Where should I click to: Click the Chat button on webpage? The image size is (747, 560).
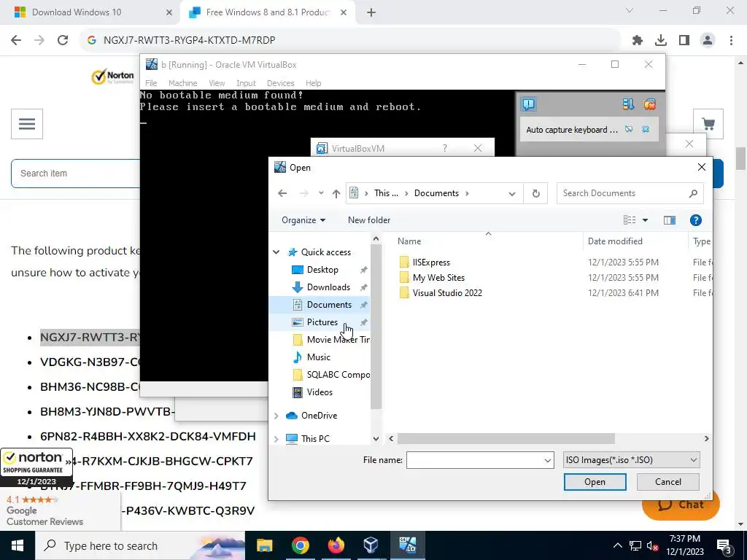[681, 505]
